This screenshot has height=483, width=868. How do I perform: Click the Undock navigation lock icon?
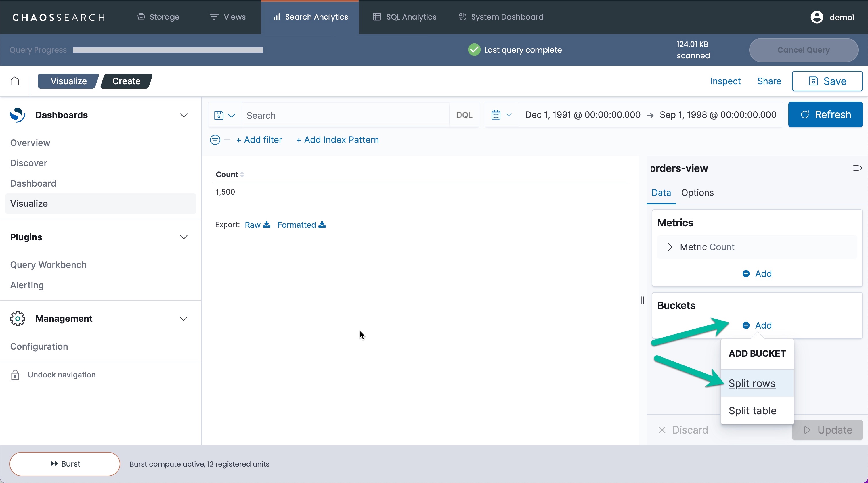(15, 375)
